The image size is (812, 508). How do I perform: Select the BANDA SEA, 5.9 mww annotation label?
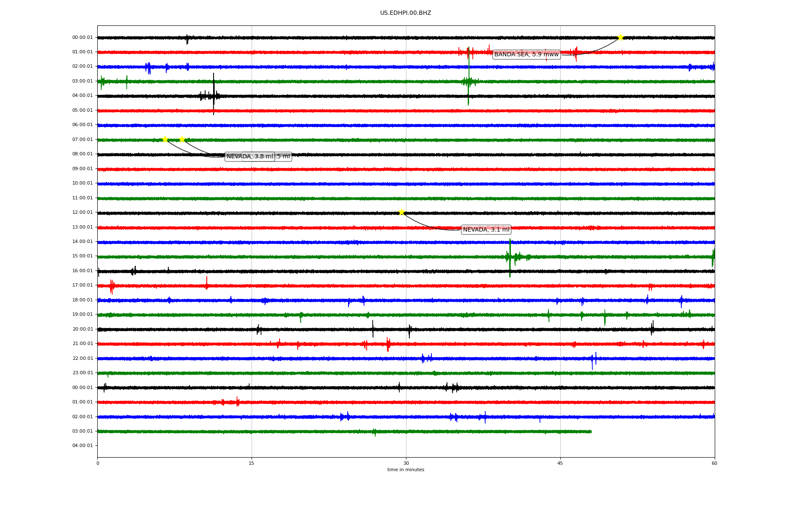(x=527, y=54)
